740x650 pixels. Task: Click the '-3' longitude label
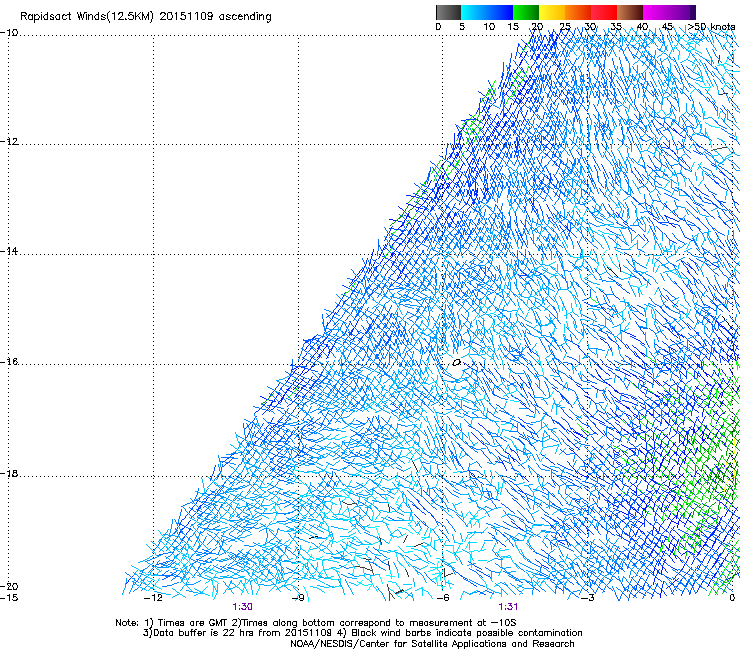[x=588, y=598]
